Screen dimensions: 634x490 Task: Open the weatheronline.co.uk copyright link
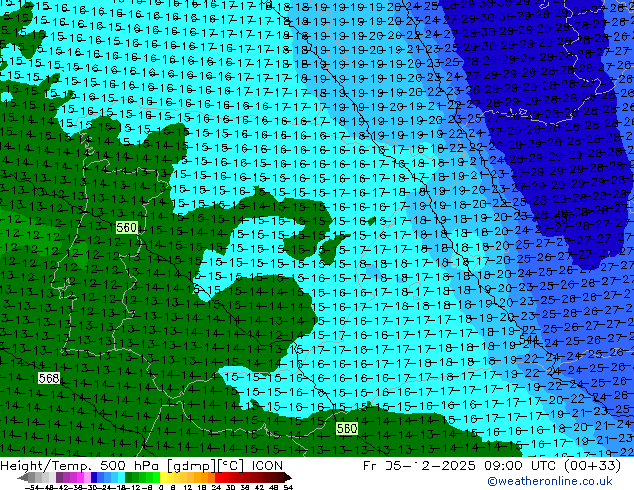pos(549,481)
